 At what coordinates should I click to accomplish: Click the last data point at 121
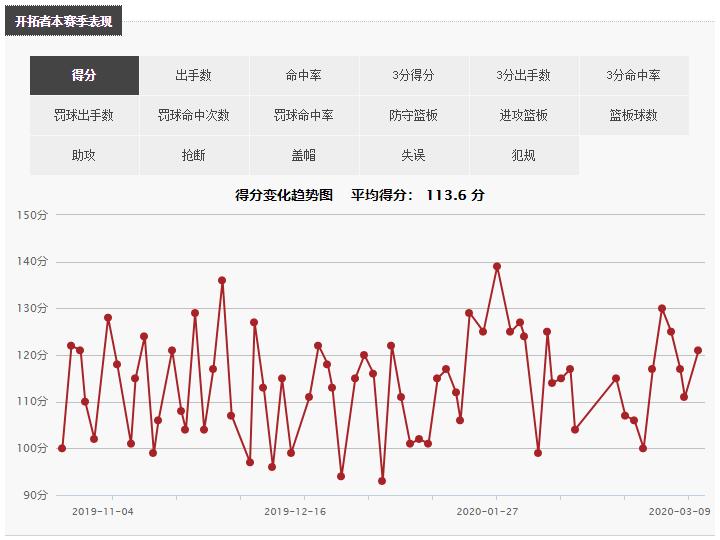coord(698,350)
